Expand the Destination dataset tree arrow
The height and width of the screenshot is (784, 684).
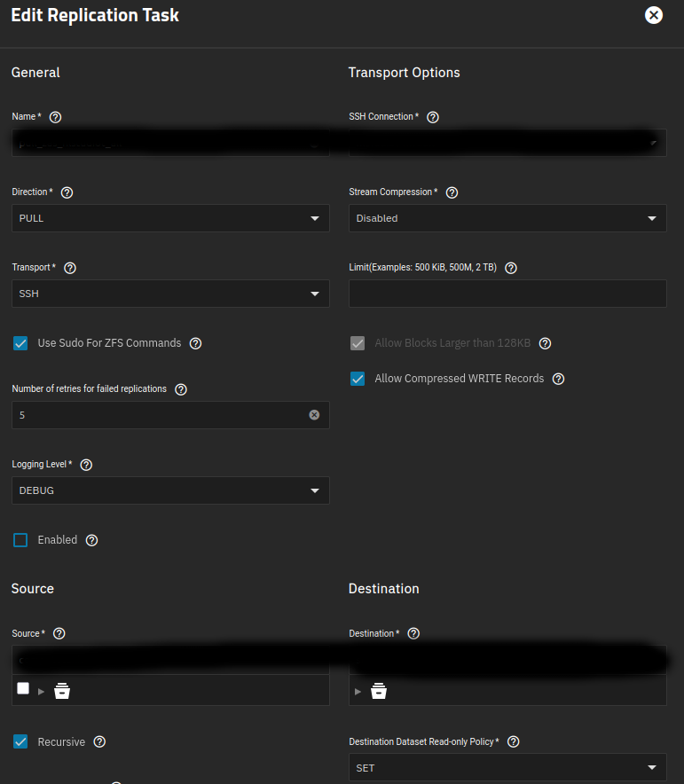pos(358,692)
